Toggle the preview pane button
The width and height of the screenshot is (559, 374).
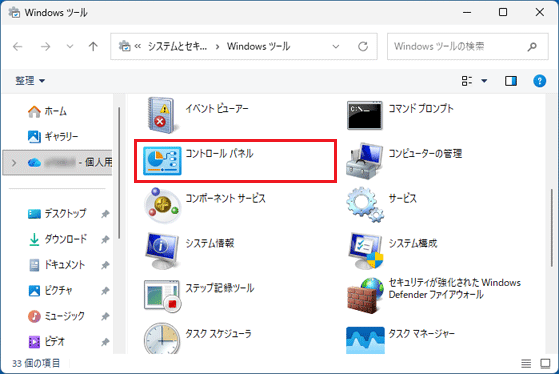pyautogui.click(x=511, y=81)
